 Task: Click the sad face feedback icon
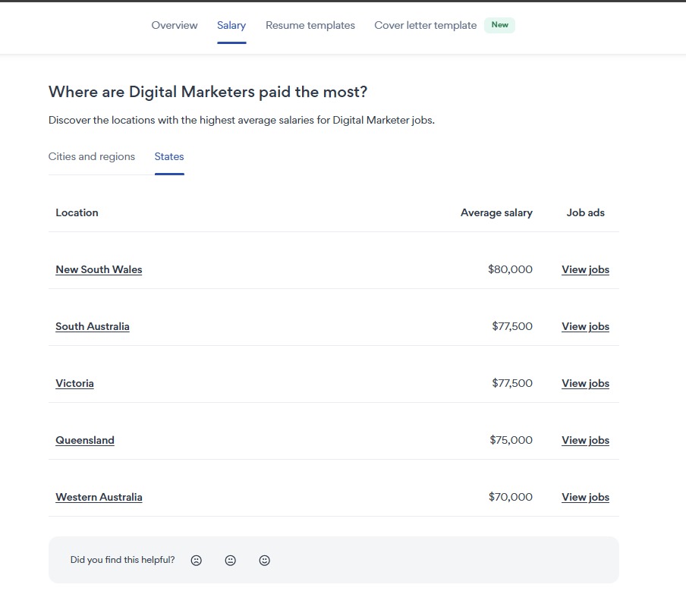tap(196, 560)
